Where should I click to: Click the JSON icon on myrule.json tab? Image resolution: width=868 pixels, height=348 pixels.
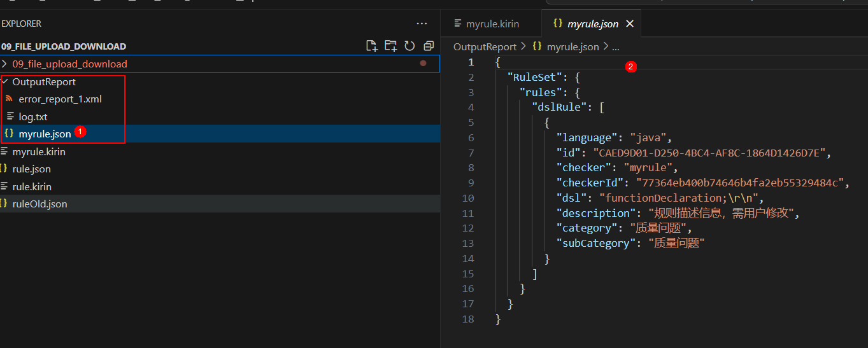(558, 24)
